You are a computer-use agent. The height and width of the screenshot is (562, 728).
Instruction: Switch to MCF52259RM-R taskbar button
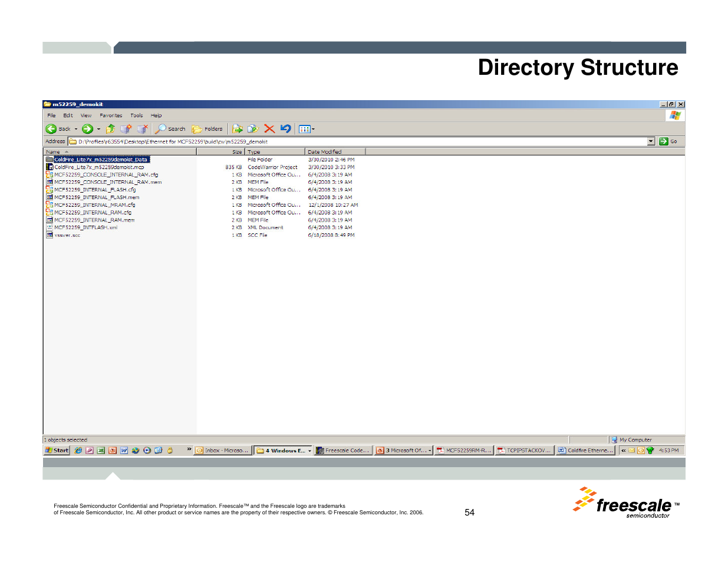(x=464, y=451)
